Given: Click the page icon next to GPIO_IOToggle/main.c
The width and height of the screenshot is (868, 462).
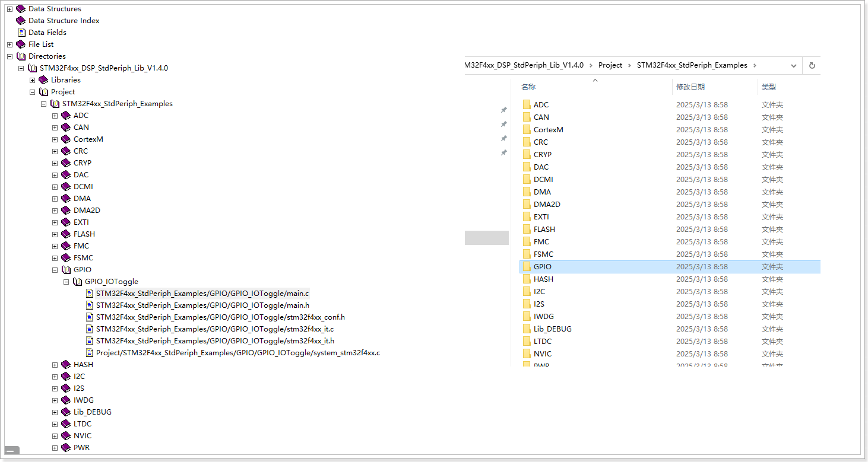Looking at the screenshot, I should [x=90, y=294].
